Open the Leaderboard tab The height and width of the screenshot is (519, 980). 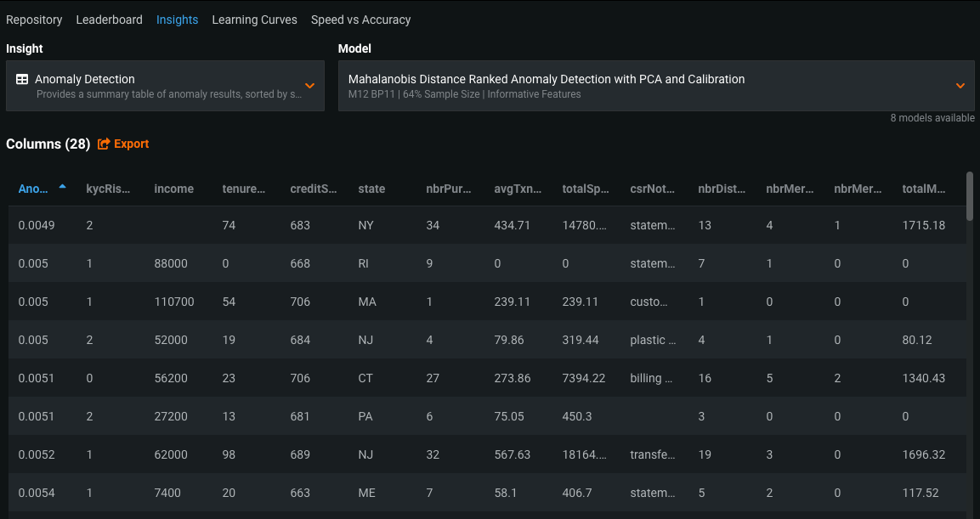(x=109, y=20)
